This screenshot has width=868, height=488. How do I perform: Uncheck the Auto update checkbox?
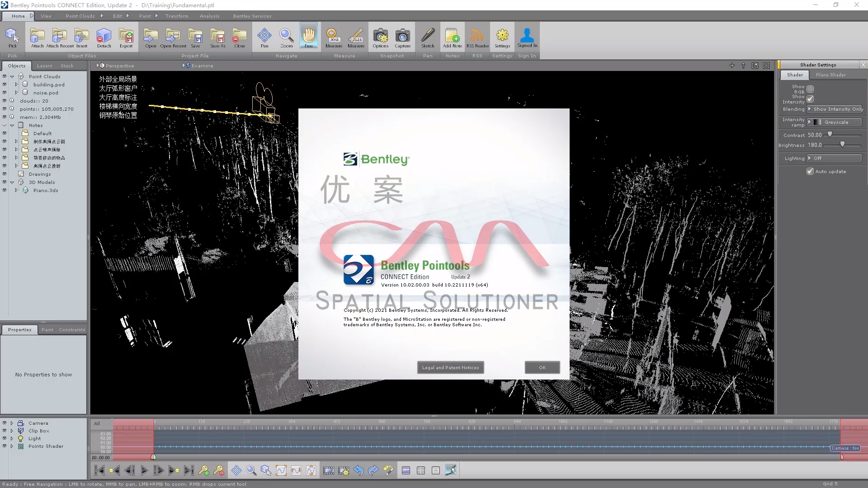[810, 171]
